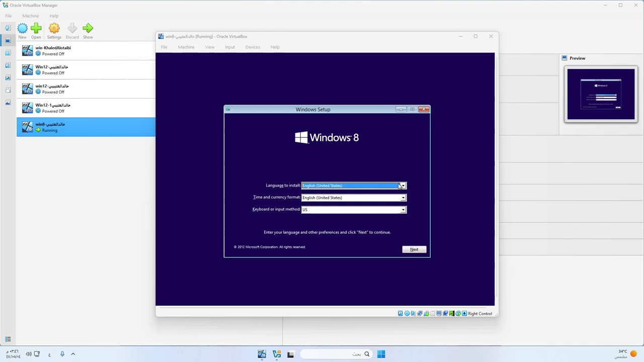Click the optical disc indicator in VM status bar
Image resolution: width=644 pixels, height=362 pixels.
point(407,314)
